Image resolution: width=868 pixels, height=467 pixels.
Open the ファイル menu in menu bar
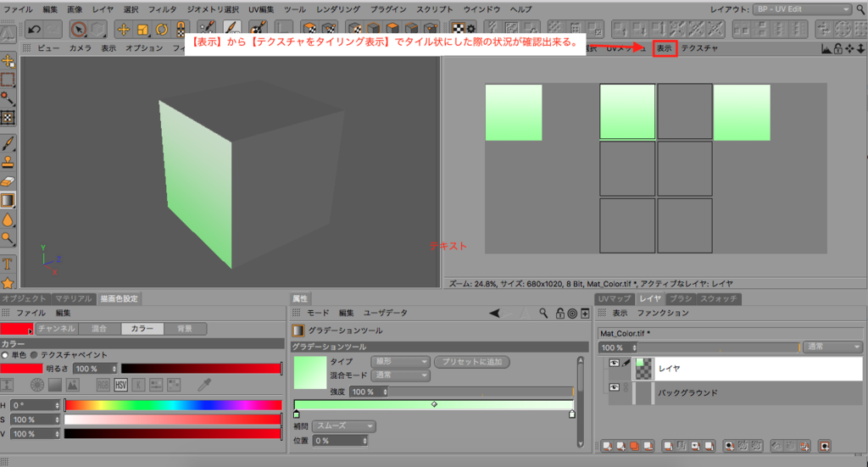pos(19,9)
